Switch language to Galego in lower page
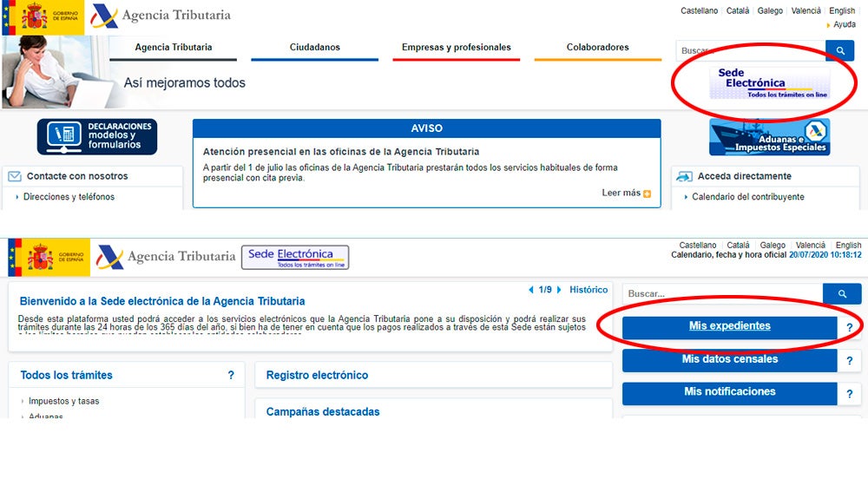The width and height of the screenshot is (868, 492). 773,246
